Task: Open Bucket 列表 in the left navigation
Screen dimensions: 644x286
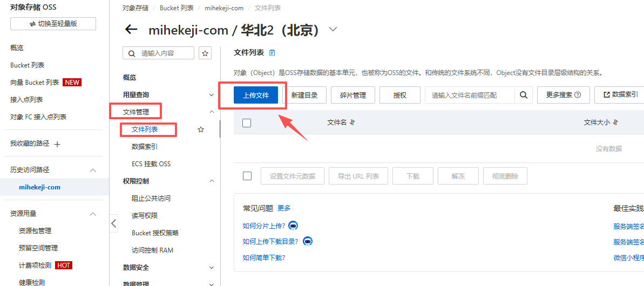Action: [x=27, y=65]
